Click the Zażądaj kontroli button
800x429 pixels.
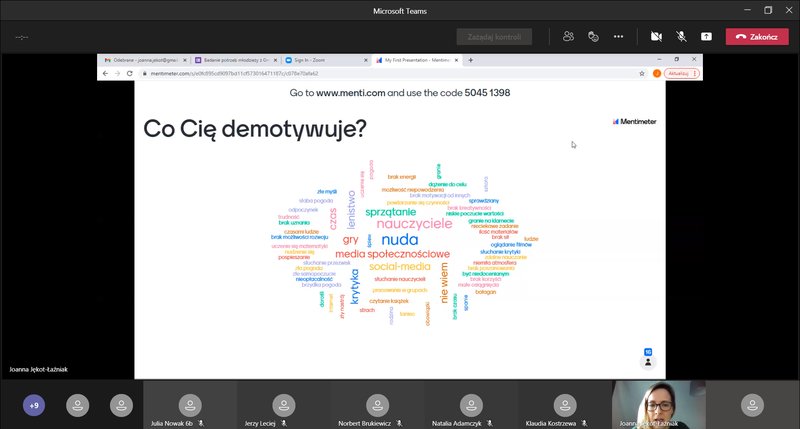(x=494, y=37)
